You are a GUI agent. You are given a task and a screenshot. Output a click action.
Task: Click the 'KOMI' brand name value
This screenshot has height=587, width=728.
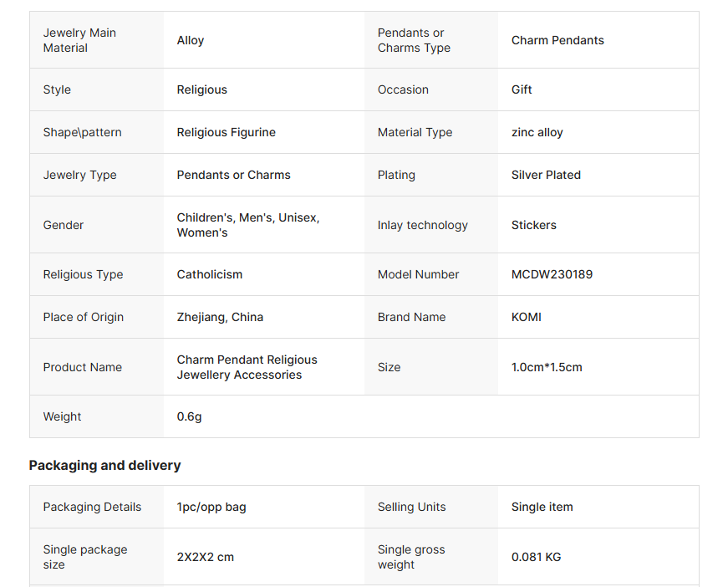click(528, 317)
